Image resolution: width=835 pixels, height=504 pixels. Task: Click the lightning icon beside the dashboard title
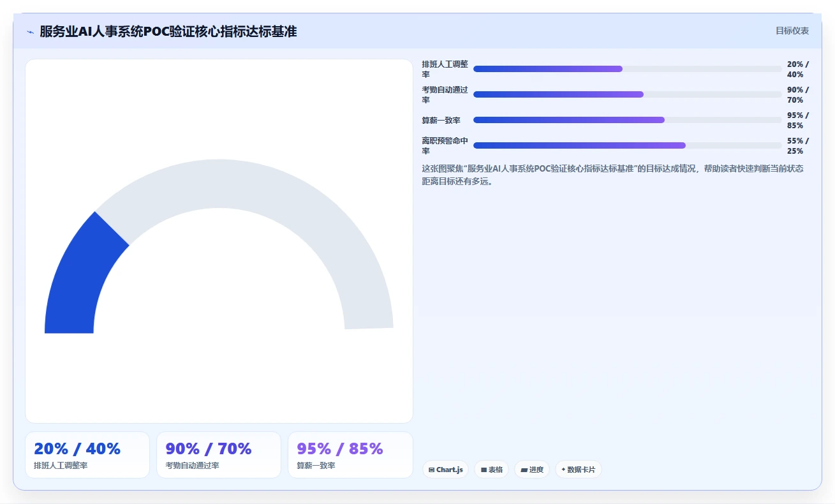pyautogui.click(x=30, y=32)
